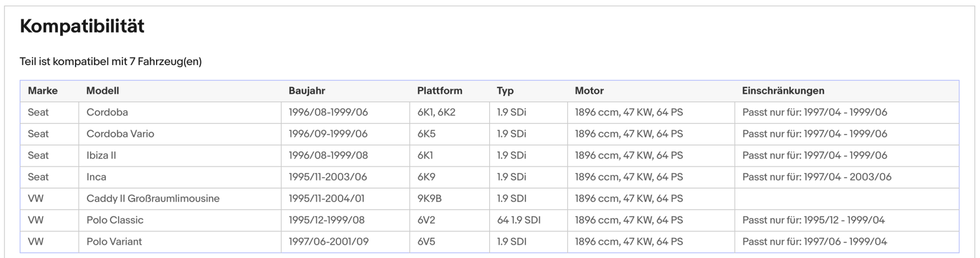Click the "Kompatibilität" section heading

(x=82, y=26)
